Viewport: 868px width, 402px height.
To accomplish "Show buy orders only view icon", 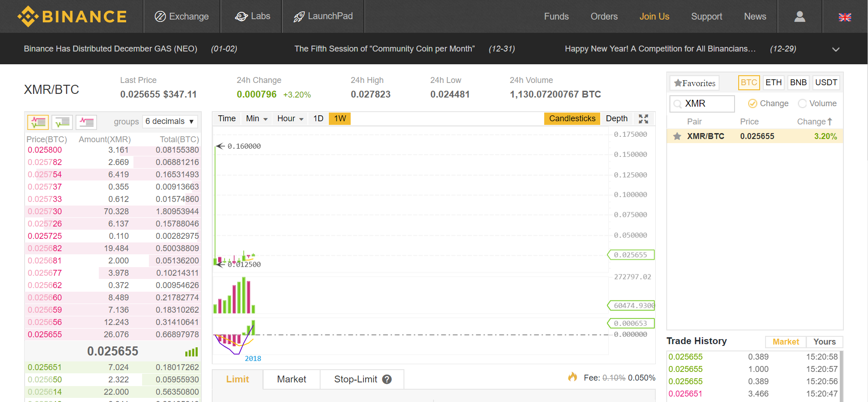I will tap(62, 122).
